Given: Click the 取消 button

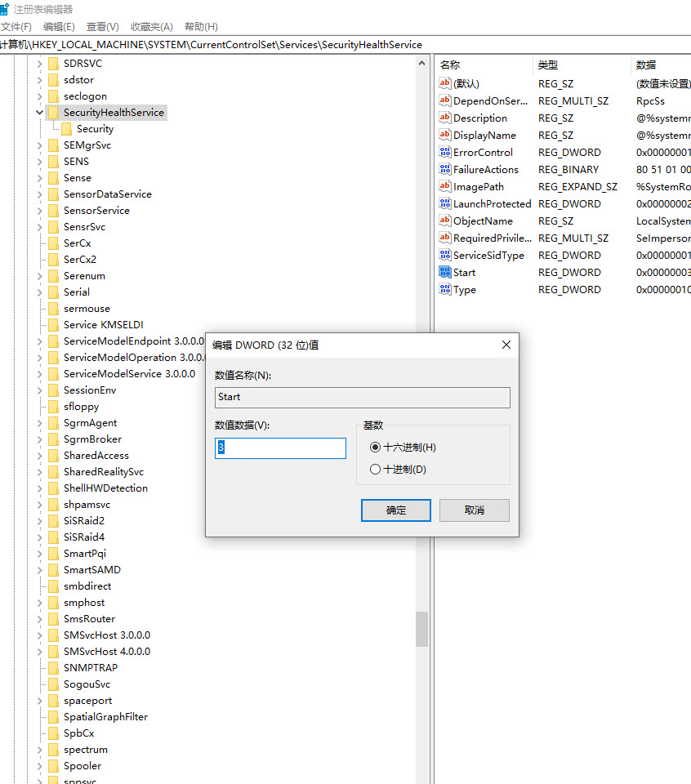Looking at the screenshot, I should tap(474, 510).
